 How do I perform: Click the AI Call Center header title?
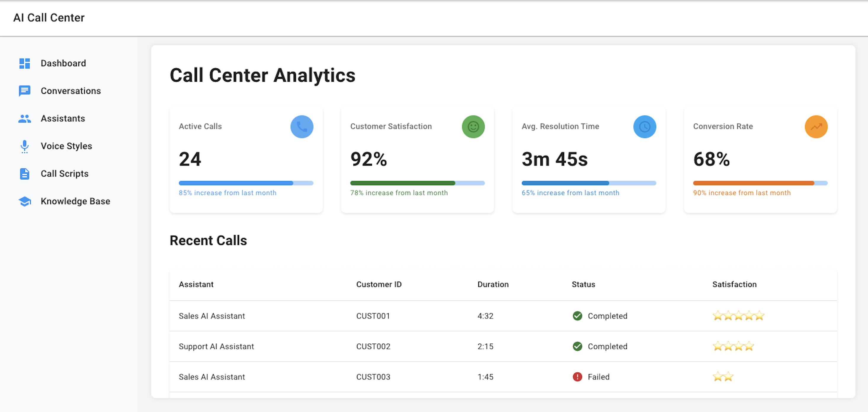tap(49, 17)
